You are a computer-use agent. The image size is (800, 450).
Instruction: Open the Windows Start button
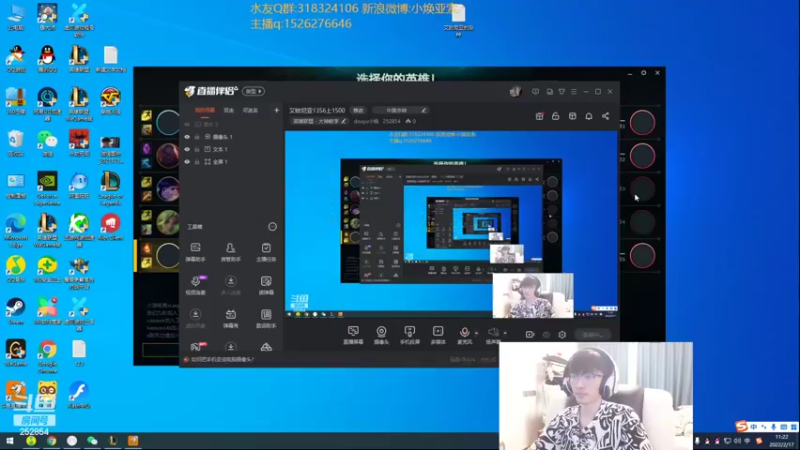pos(9,441)
